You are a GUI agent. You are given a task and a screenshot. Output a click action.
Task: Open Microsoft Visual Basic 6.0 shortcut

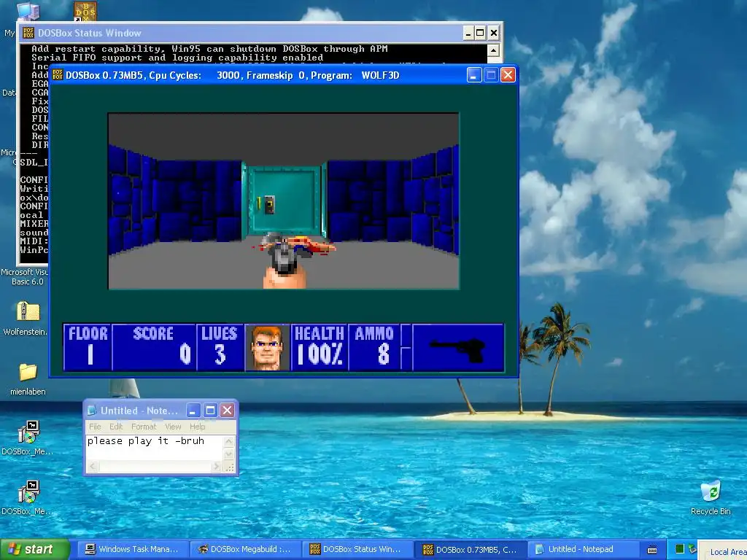24,276
